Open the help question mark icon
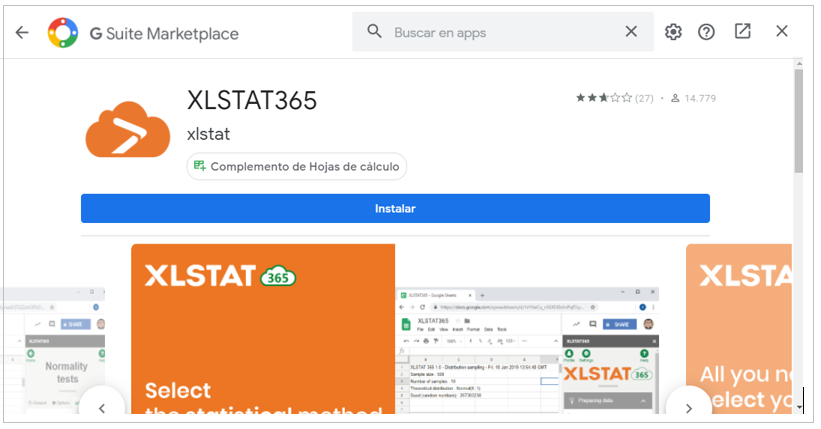This screenshot has height=429, width=821. click(707, 32)
